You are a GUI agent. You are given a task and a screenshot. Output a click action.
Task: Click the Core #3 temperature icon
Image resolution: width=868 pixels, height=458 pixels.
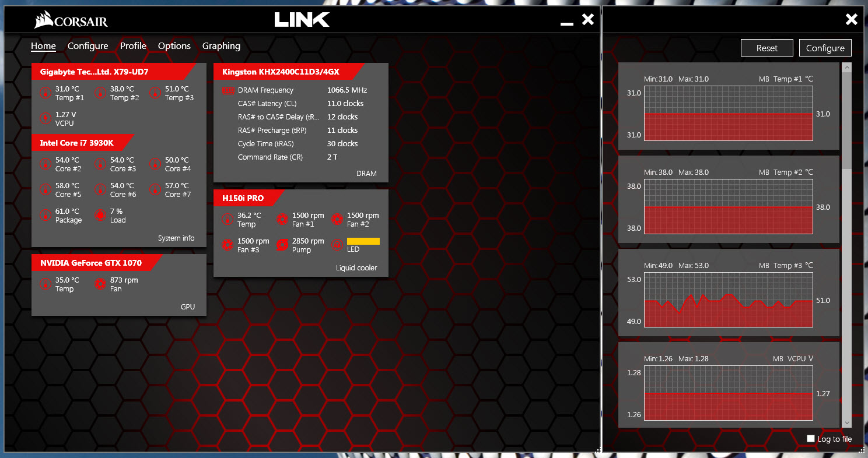(100, 164)
